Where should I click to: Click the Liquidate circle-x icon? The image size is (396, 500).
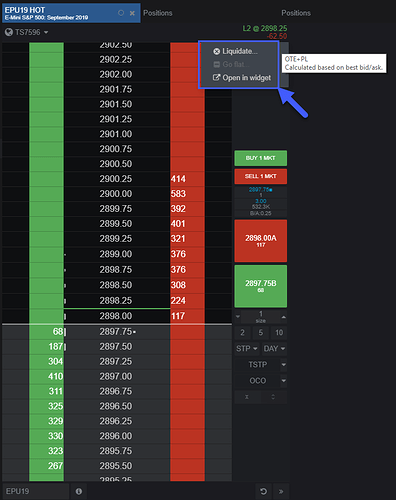pyautogui.click(x=217, y=51)
